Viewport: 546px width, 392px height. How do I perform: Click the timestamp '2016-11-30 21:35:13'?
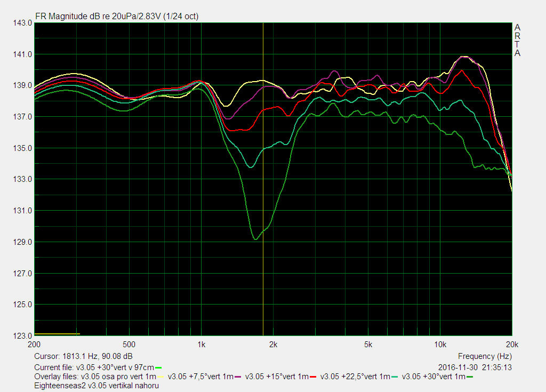pyautogui.click(x=475, y=367)
